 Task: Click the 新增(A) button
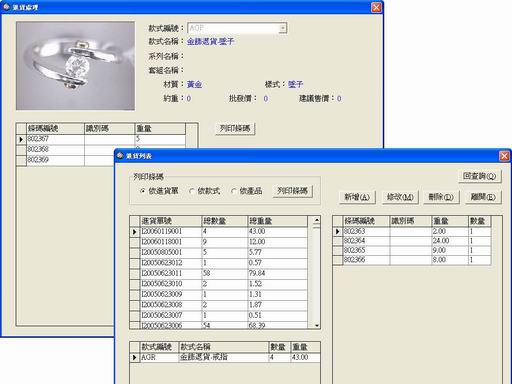pyautogui.click(x=357, y=197)
